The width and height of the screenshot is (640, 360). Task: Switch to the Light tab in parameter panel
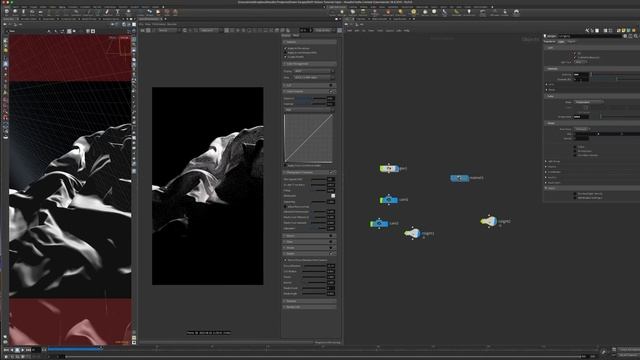click(562, 42)
